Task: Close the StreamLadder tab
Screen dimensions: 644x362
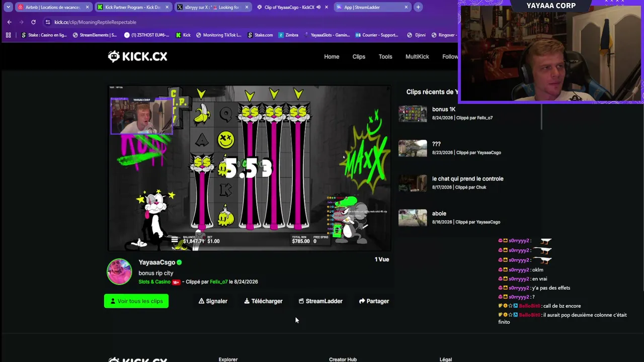Action: pyautogui.click(x=406, y=7)
